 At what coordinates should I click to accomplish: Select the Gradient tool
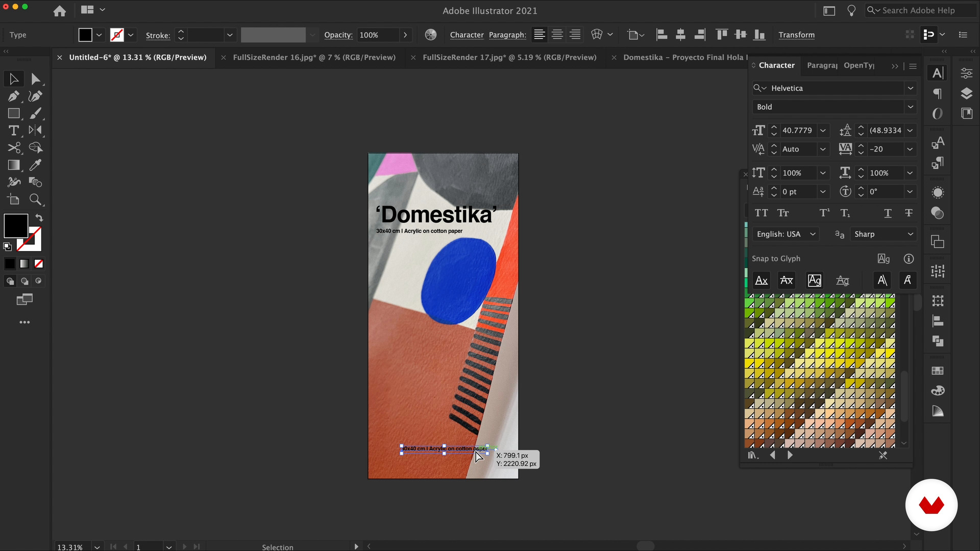pyautogui.click(x=14, y=165)
